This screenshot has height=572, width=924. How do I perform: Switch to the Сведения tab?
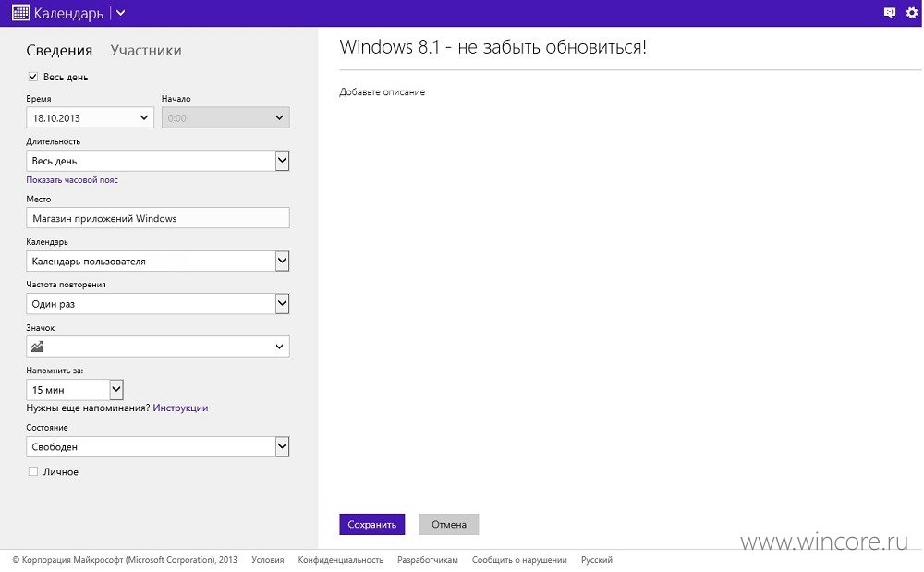pos(59,51)
